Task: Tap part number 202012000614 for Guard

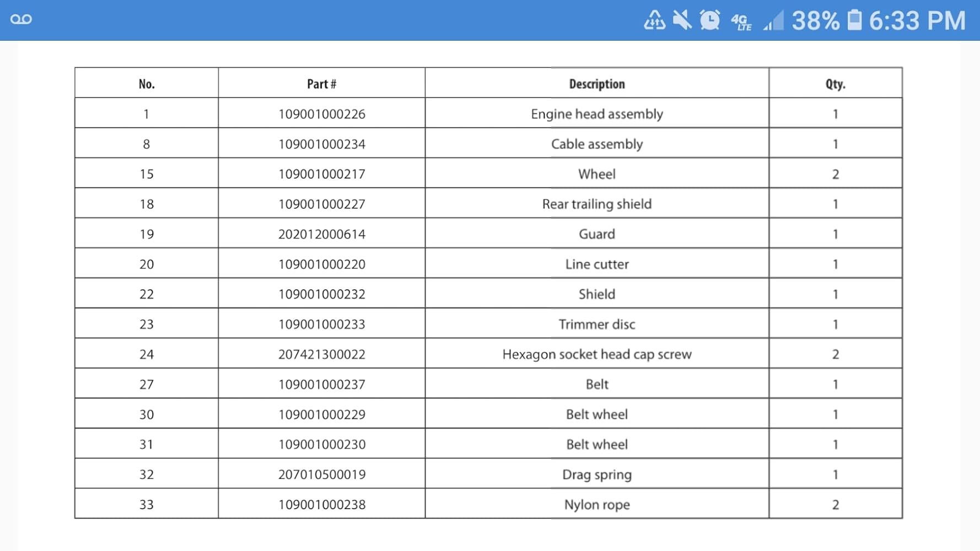Action: coord(321,234)
